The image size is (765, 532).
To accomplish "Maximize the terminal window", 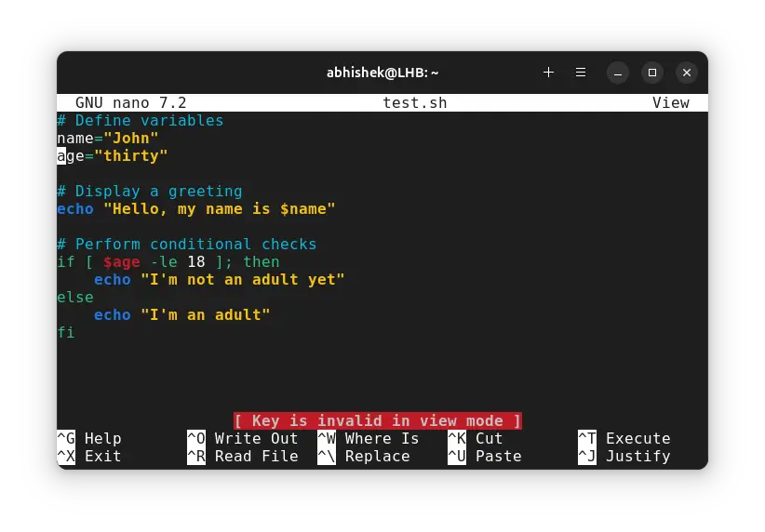I will (652, 72).
